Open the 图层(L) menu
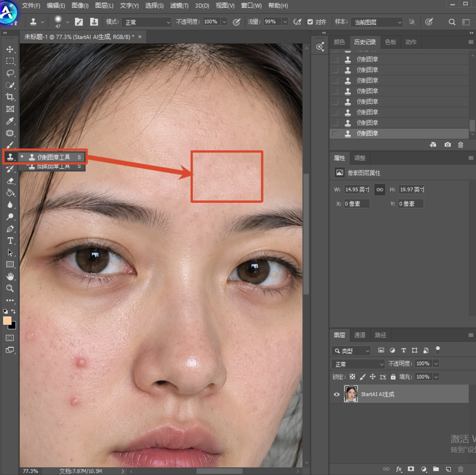Viewport: 476px width, 475px height. (x=104, y=6)
